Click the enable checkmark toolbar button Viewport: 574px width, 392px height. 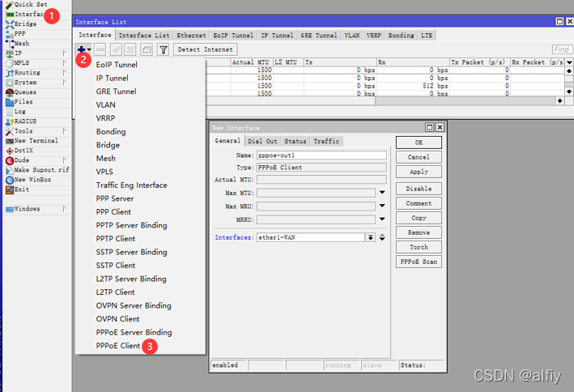tap(117, 49)
